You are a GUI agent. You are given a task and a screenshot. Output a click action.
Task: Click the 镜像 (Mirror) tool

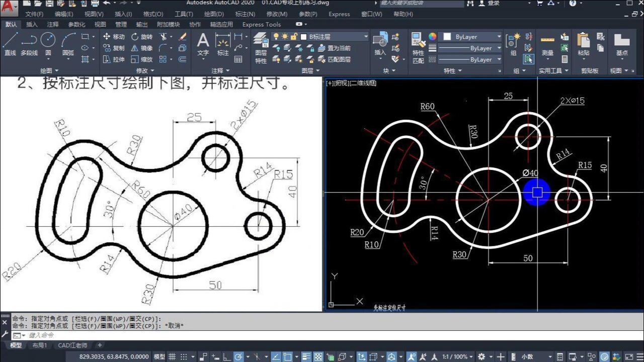(142, 48)
